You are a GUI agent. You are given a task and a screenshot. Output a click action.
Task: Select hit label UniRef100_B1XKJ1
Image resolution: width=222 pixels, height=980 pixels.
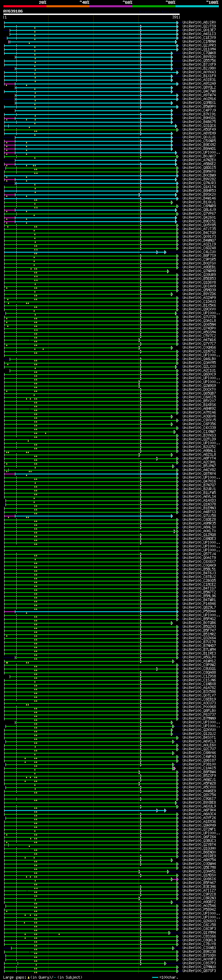tap(199, 202)
